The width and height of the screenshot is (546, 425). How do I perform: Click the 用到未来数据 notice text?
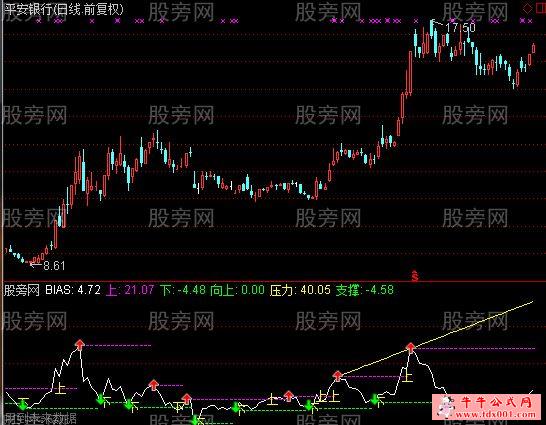(x=40, y=419)
